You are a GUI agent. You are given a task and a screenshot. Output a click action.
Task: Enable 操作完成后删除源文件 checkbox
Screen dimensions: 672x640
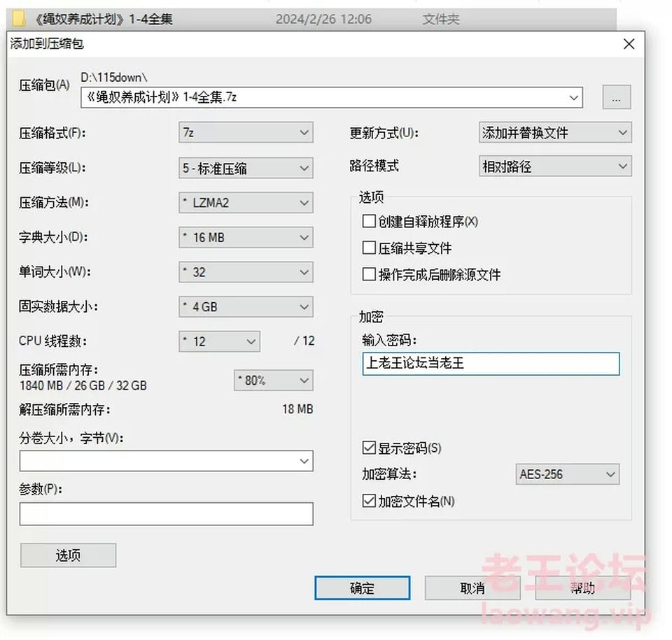(369, 274)
